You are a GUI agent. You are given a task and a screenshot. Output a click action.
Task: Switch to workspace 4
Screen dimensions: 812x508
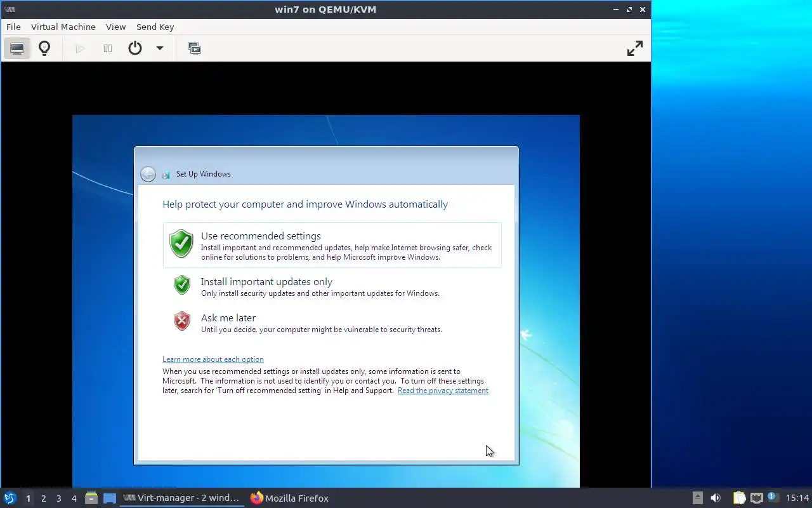[x=74, y=498]
